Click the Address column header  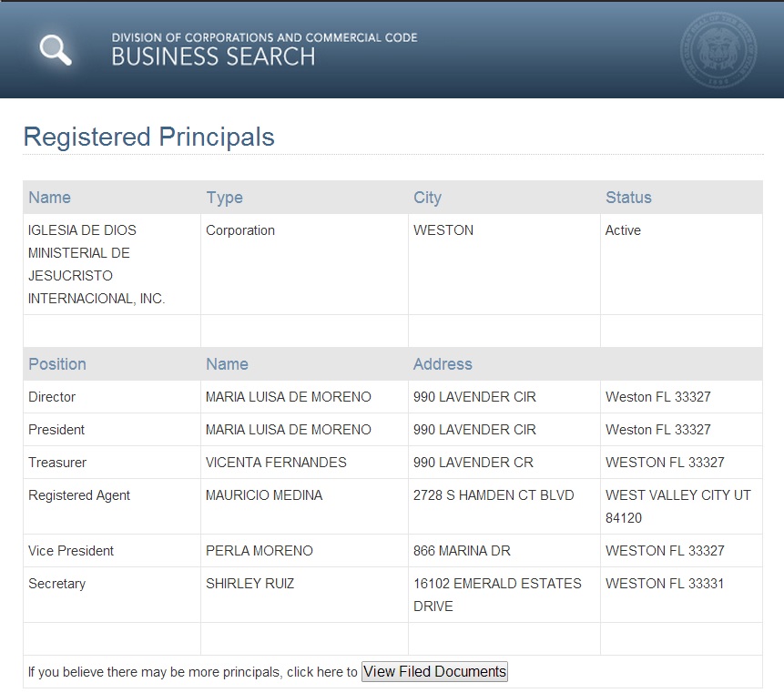(443, 364)
